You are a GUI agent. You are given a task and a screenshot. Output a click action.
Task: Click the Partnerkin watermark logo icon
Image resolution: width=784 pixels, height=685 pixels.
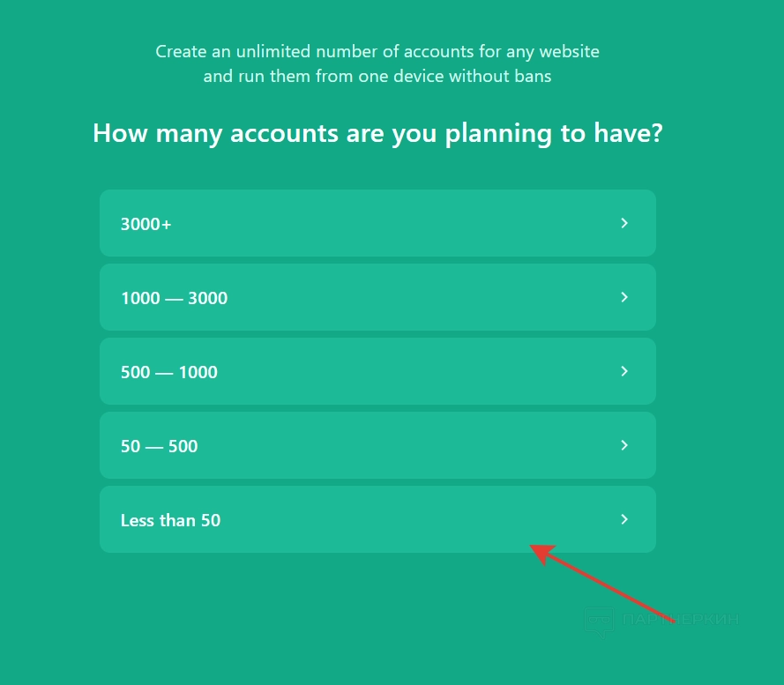point(599,621)
